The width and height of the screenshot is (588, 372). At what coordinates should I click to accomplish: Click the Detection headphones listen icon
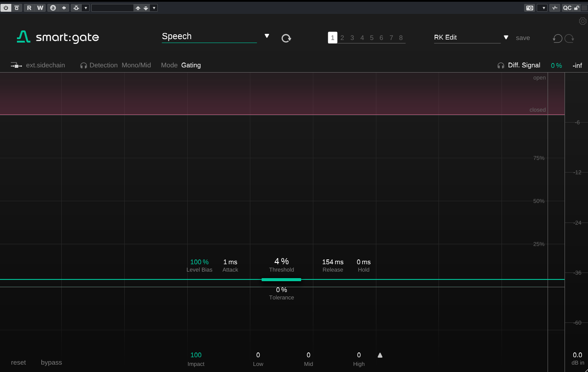[83, 66]
